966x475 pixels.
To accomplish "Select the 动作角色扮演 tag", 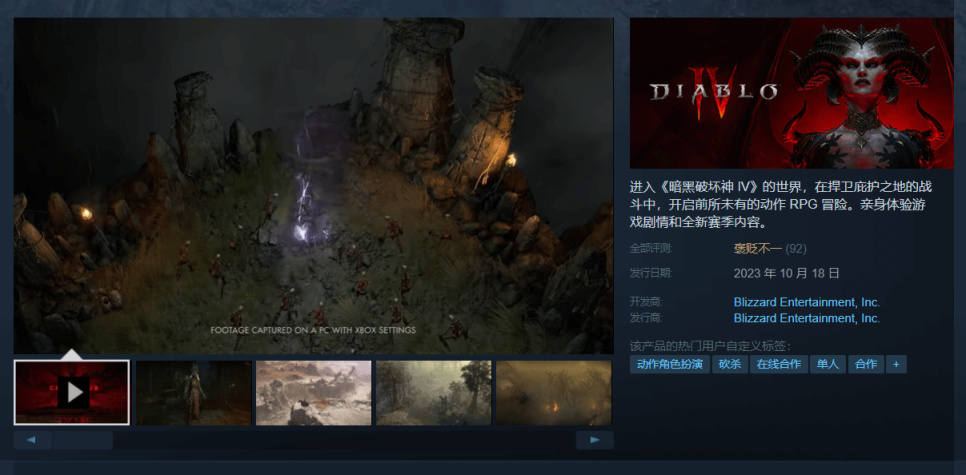I will tap(670, 364).
